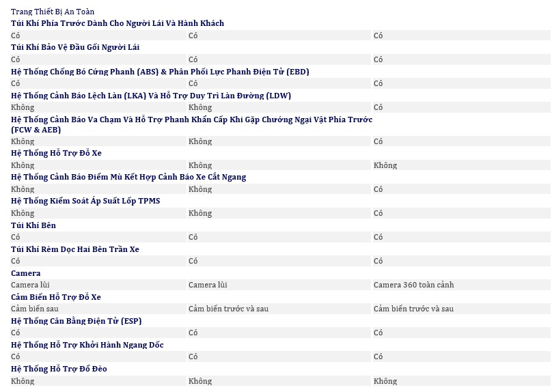Image resolution: width=552 pixels, height=392 pixels.
Task: Select the FCW & AEB collision warning heading
Action: [191, 124]
